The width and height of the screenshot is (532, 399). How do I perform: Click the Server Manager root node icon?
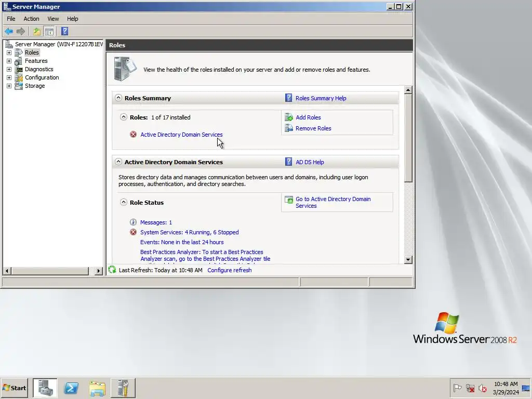[9, 44]
